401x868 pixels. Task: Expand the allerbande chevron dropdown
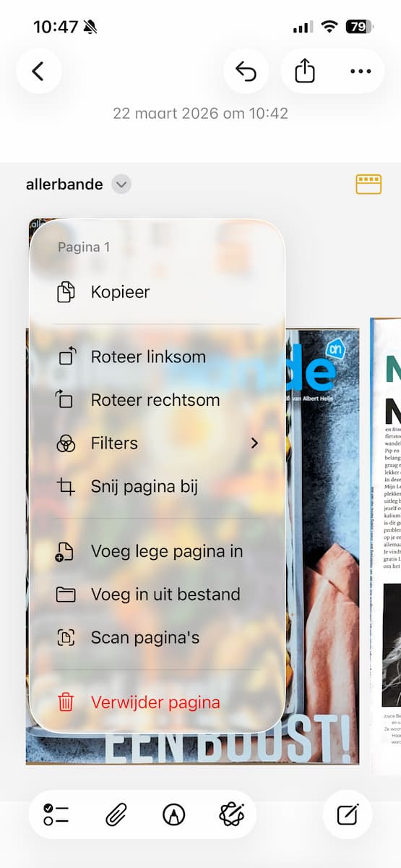(121, 184)
